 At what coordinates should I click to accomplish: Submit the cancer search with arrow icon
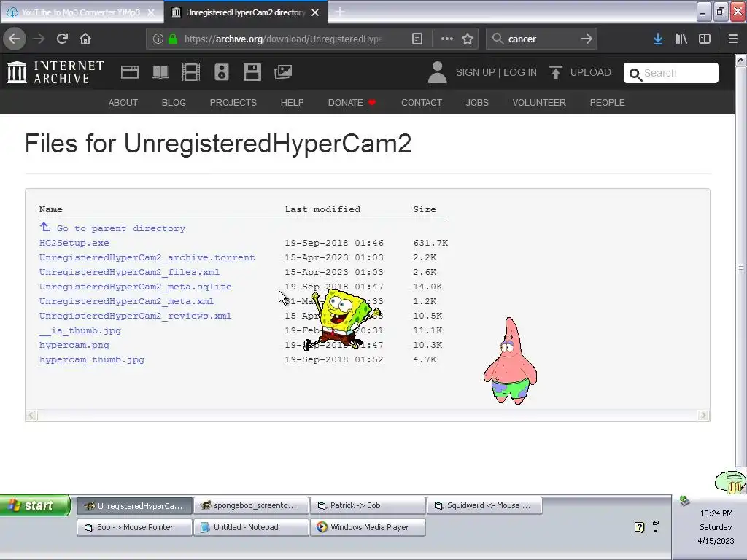click(x=587, y=39)
